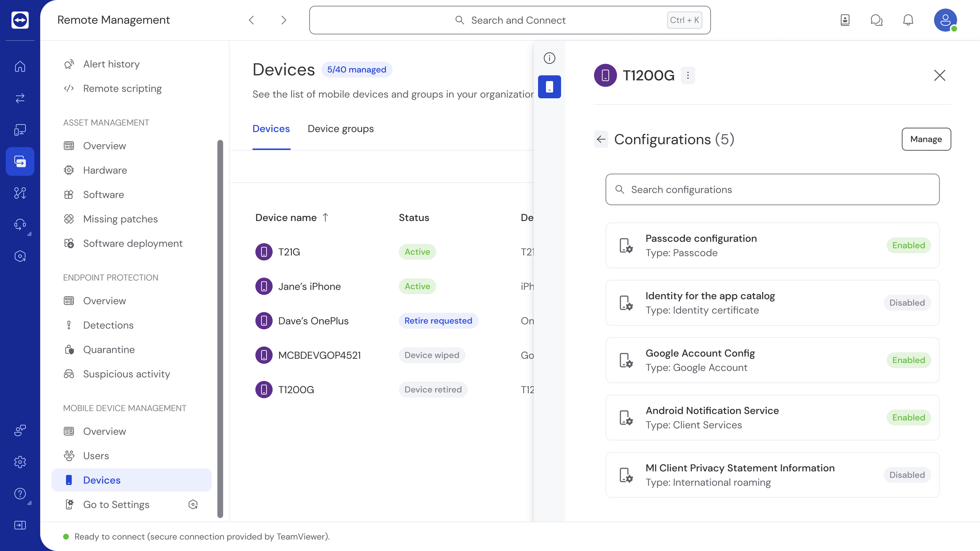Click the info icon in device panel
This screenshot has height=551, width=980.
549,58
